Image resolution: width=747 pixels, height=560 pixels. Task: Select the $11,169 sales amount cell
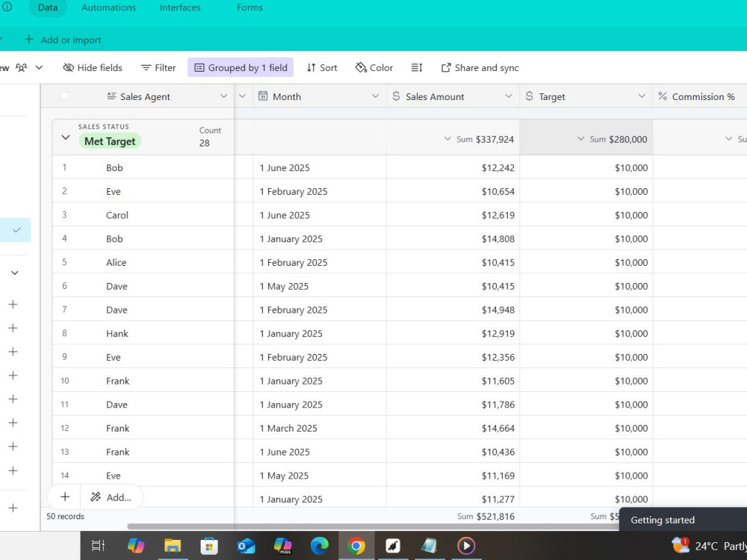(453, 475)
